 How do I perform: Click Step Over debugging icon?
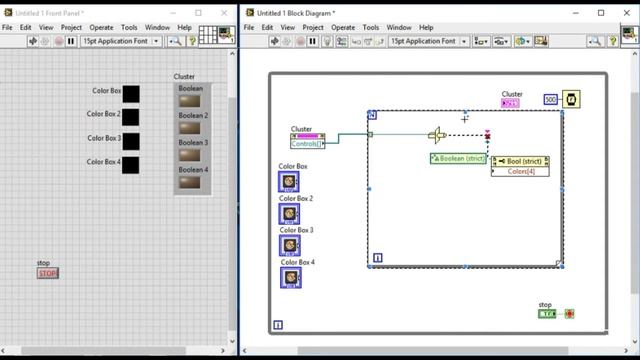pyautogui.click(x=368, y=41)
